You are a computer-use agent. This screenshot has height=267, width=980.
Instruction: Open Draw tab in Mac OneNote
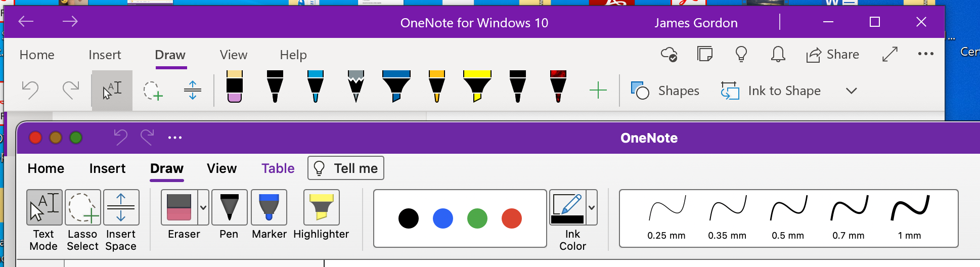tap(167, 168)
